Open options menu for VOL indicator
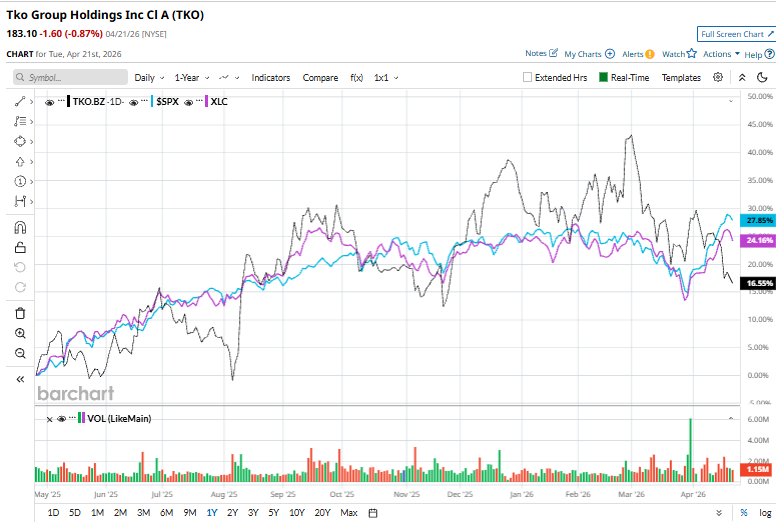Image resolution: width=776 pixels, height=522 pixels. [x=72, y=417]
